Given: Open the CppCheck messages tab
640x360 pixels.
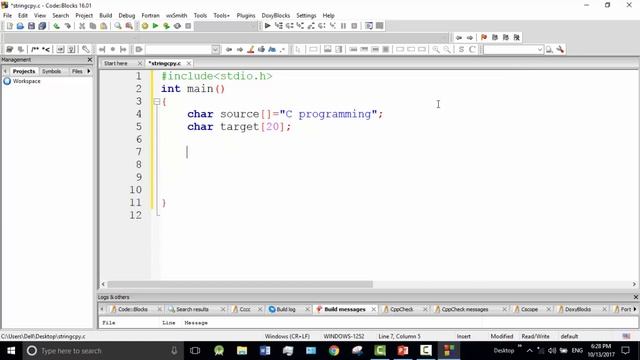Looking at the screenshot, I should pyautogui.click(x=464, y=309).
